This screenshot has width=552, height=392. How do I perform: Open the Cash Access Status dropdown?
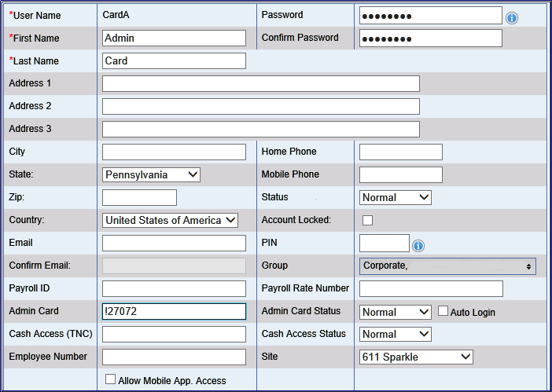tap(396, 334)
